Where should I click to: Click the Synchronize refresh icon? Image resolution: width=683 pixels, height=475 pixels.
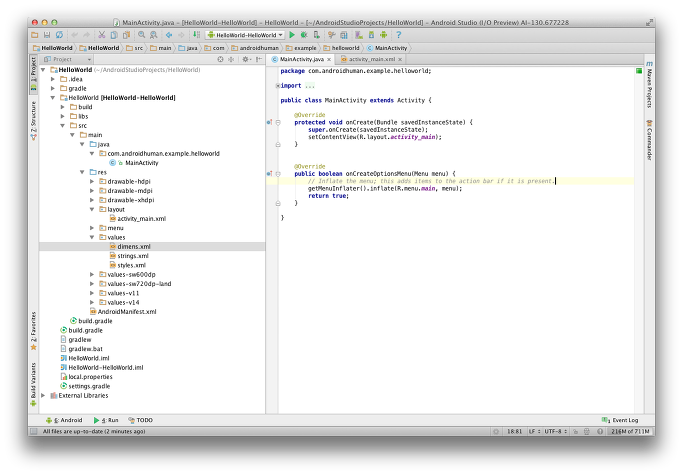click(59, 35)
